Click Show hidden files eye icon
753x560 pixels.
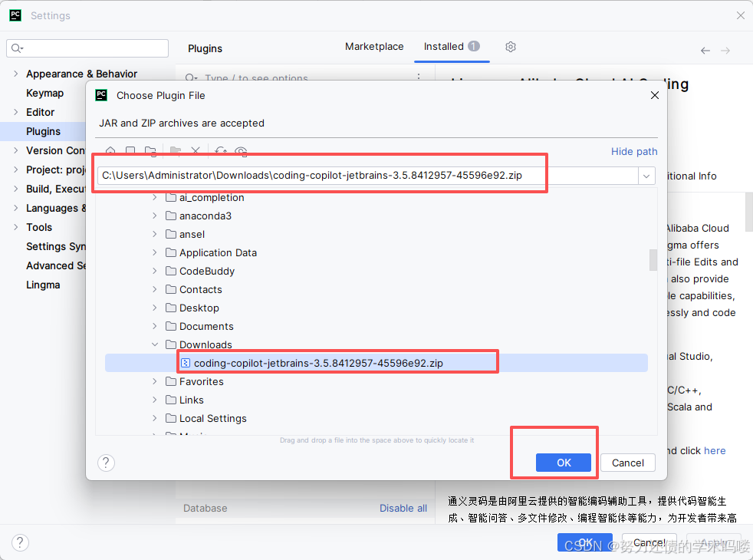pos(241,151)
